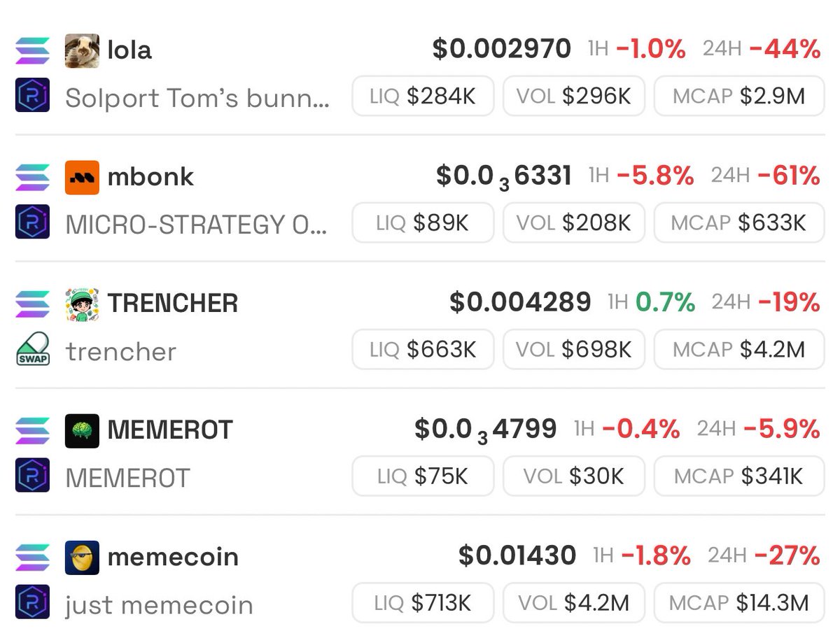
Task: Click the MCAP $14.3M pill
Action: (x=739, y=602)
